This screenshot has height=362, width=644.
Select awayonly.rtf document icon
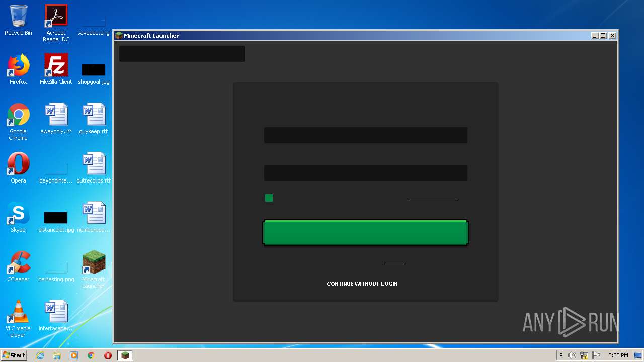tap(56, 119)
